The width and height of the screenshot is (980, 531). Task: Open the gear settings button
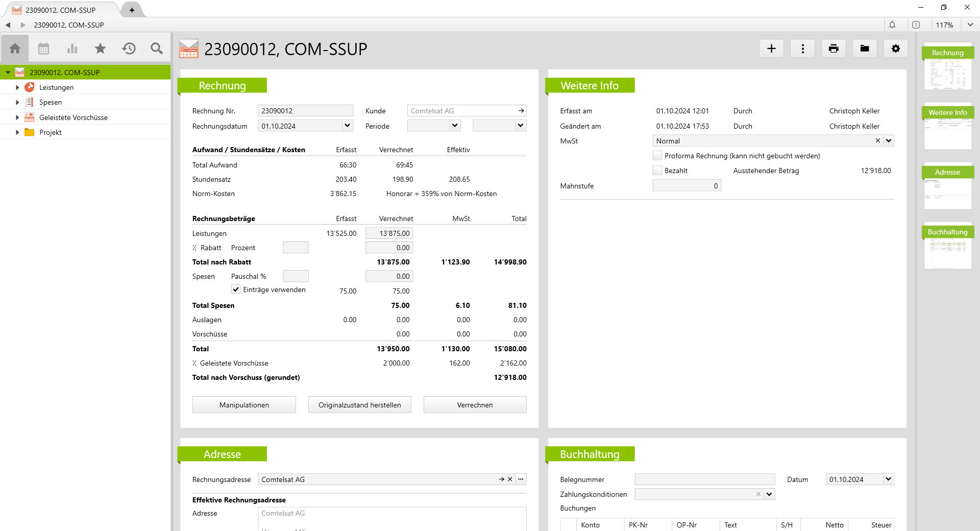(x=895, y=49)
